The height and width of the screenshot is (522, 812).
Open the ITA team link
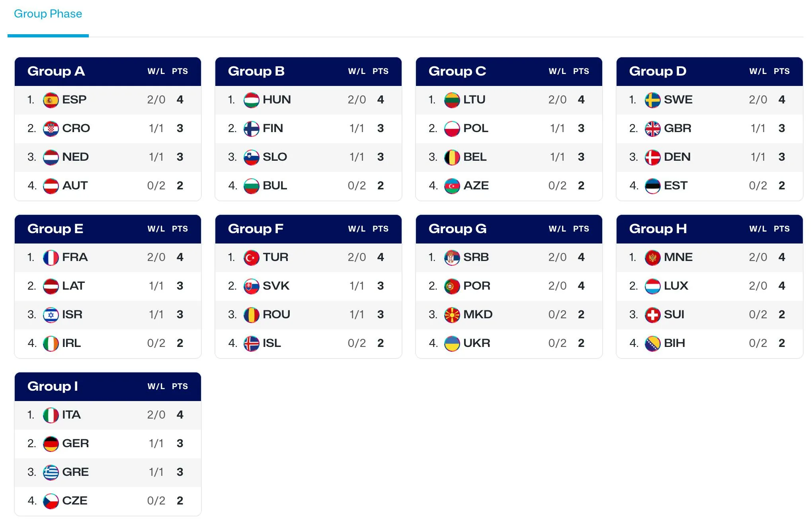72,415
